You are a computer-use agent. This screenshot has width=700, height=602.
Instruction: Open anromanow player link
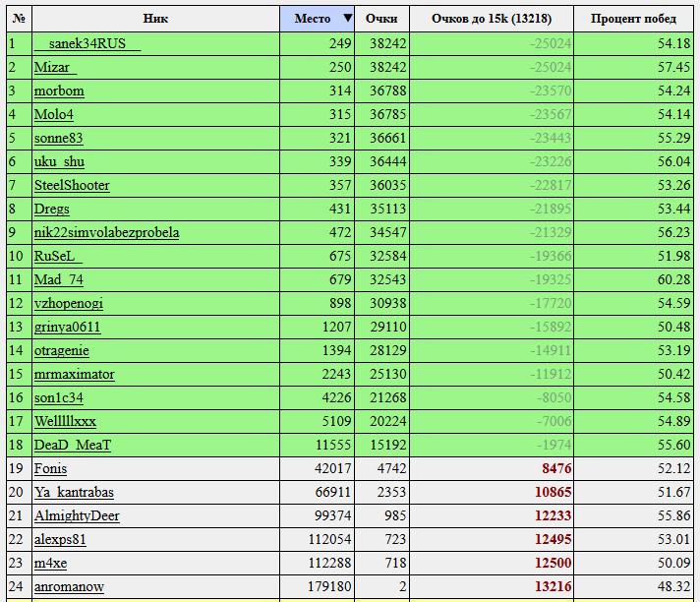pyautogui.click(x=69, y=587)
